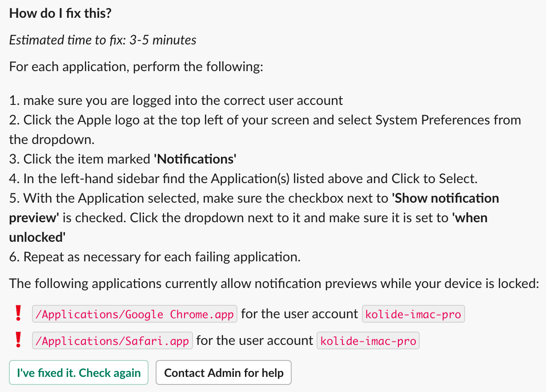Click sentence about applications allowing notification previews
The width and height of the screenshot is (546, 392).
point(274,283)
